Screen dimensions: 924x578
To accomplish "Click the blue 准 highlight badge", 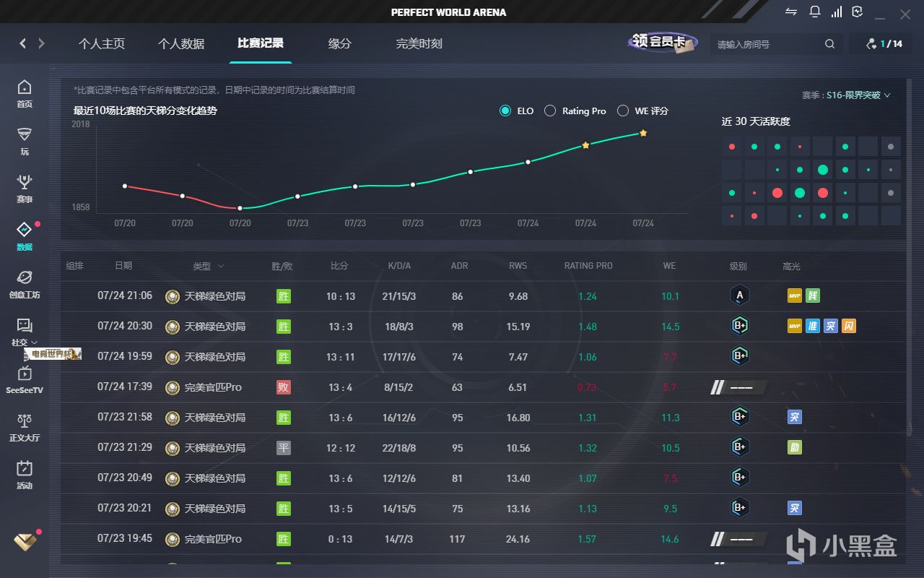I will (x=813, y=326).
